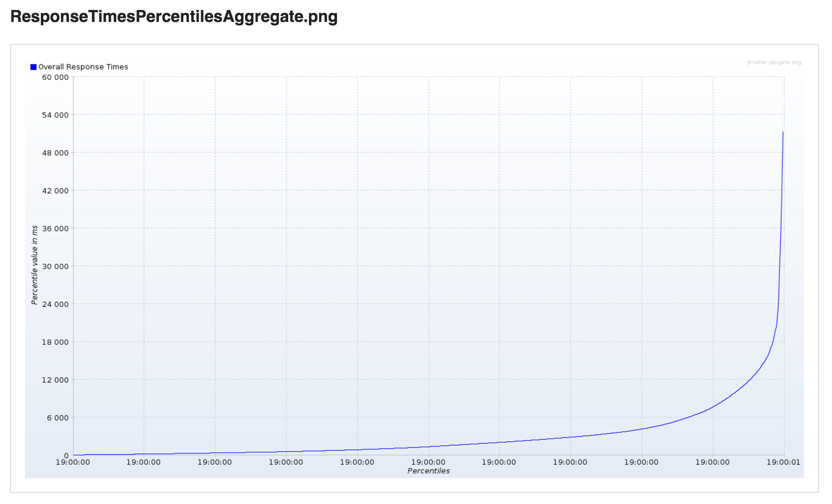Screen dimensions: 832x504
Task: Click the Percentiles x-axis title
Action: (x=428, y=471)
